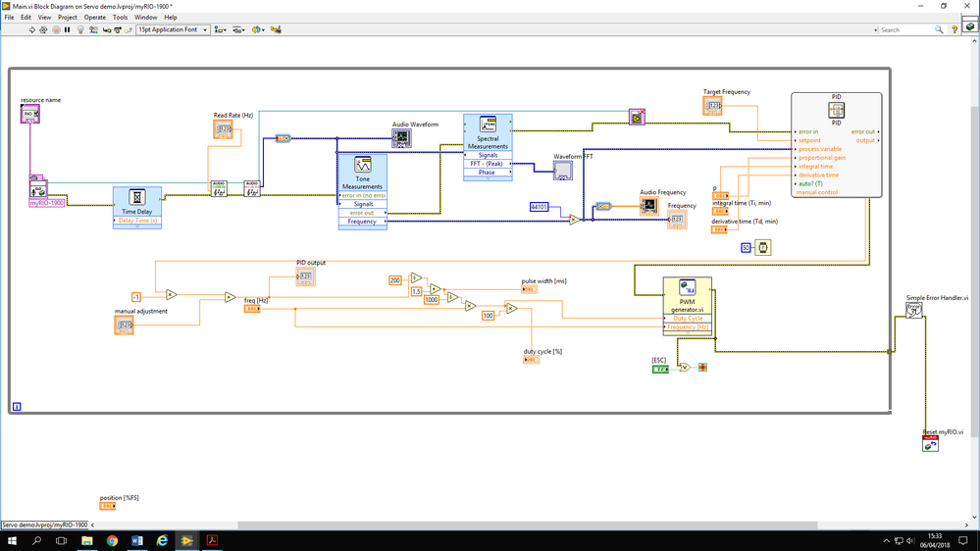980x551 pixels.
Task: Click the Step Into toolbar button
Action: pos(106,30)
